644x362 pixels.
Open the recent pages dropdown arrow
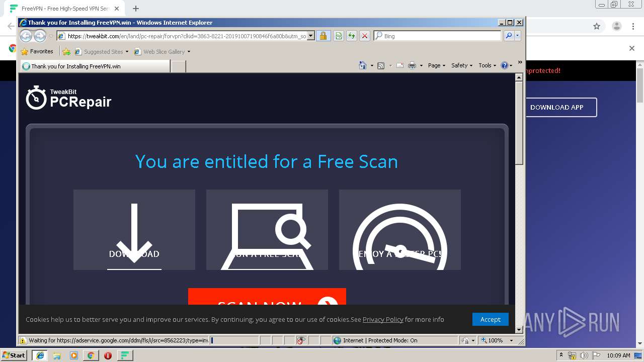[51, 36]
